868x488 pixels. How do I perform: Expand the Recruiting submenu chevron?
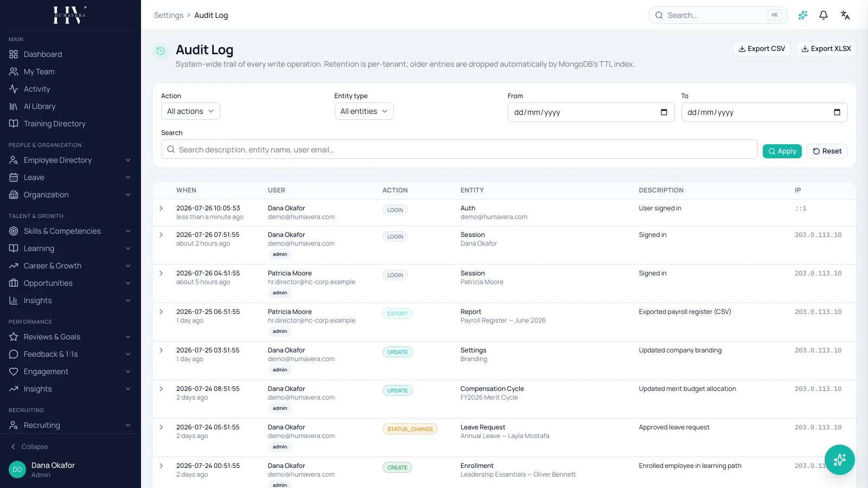(128, 425)
